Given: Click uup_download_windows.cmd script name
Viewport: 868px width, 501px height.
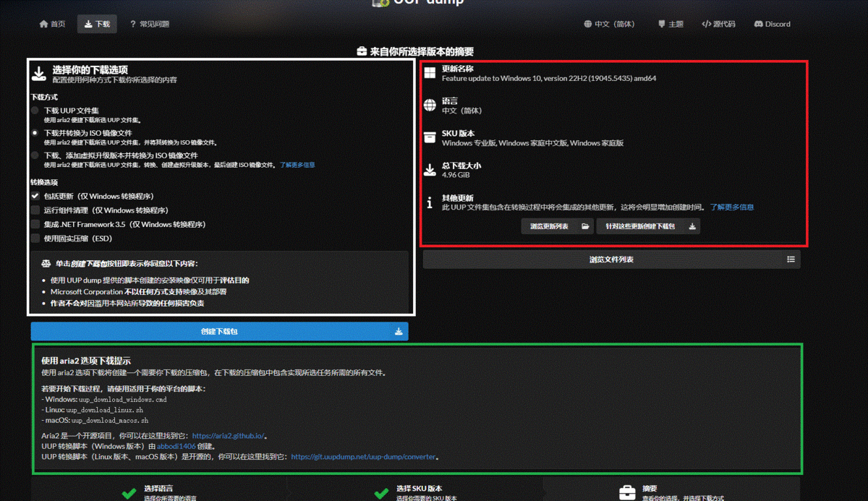Looking at the screenshot, I should click(123, 399).
